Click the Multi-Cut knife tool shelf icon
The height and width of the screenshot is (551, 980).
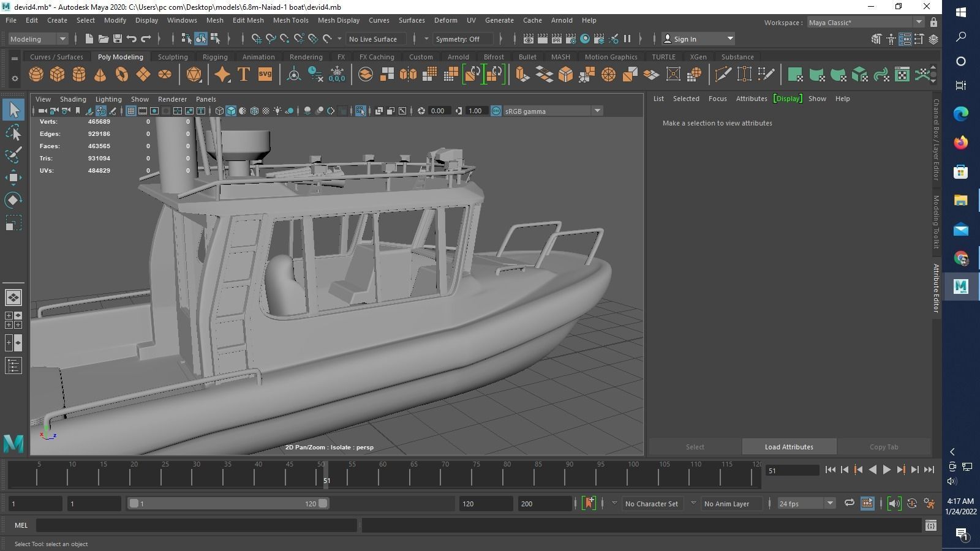click(723, 75)
